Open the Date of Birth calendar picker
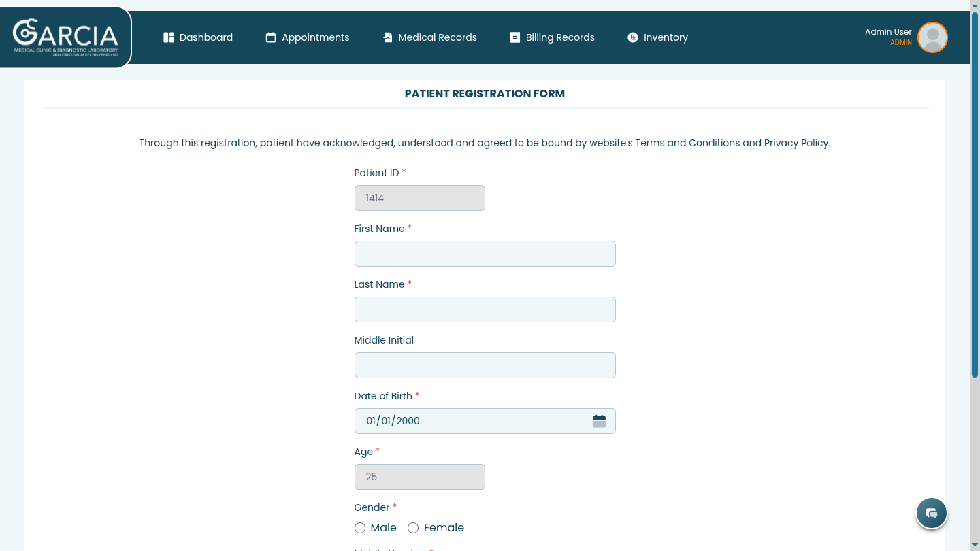Viewport: 980px width, 551px height. coord(599,421)
